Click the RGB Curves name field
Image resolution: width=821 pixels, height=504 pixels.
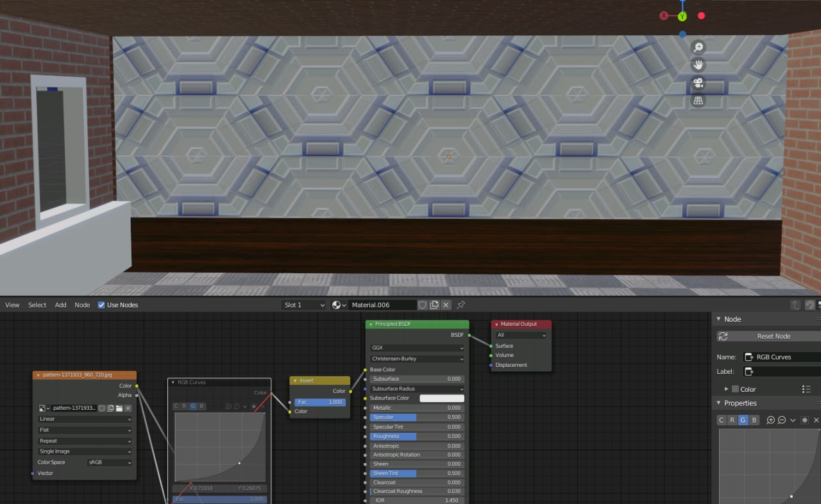(786, 357)
